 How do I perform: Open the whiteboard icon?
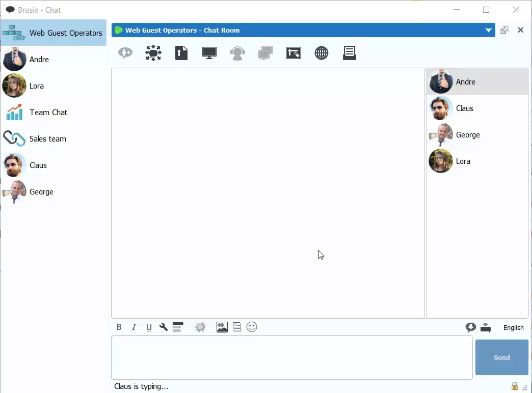click(294, 53)
